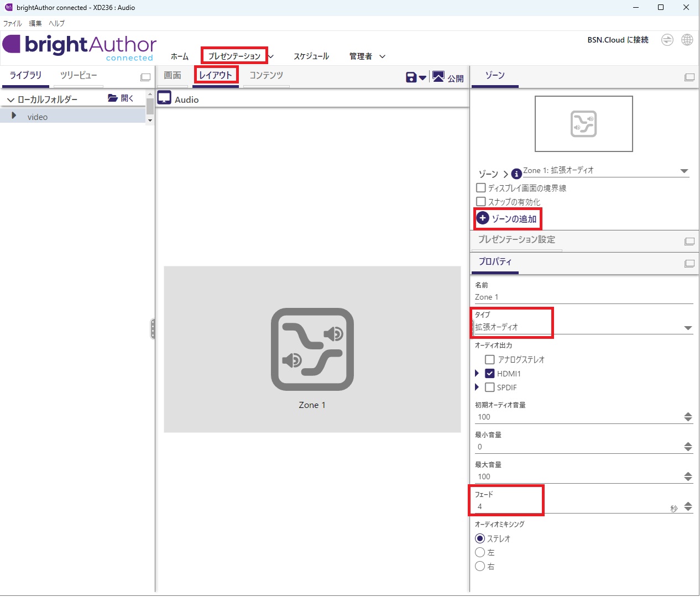
Task: Click the BSN.Cloud connection sync icon
Action: point(667,40)
